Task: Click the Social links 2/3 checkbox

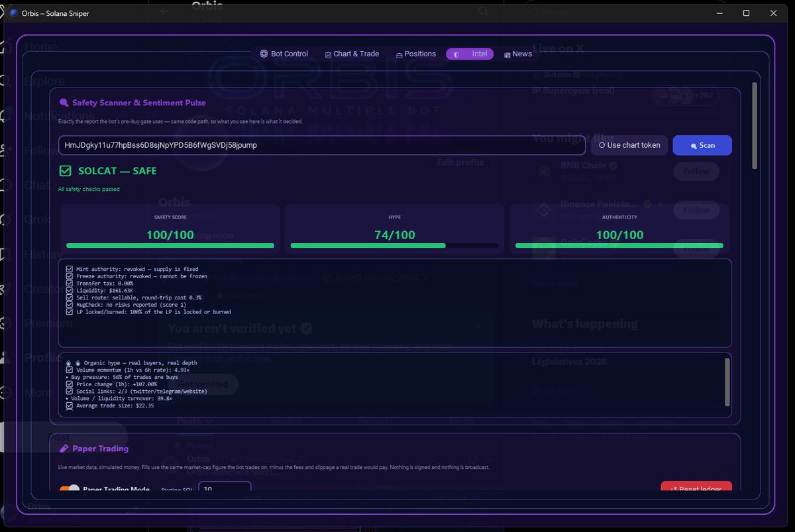Action: [x=70, y=392]
